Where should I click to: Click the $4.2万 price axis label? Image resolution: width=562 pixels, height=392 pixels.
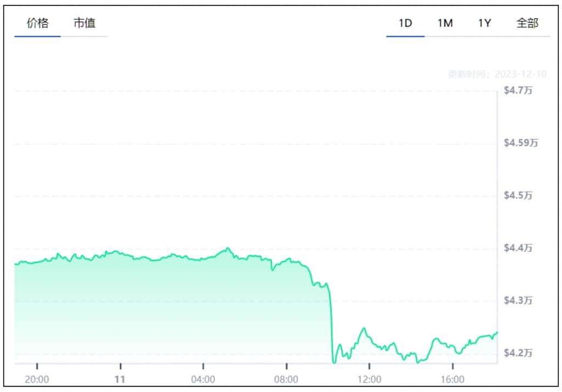point(518,353)
